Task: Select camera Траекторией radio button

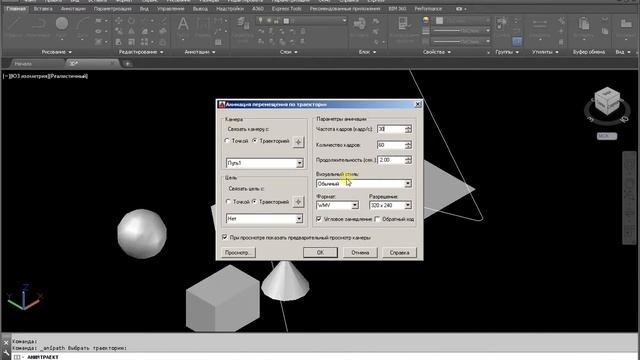Action: pyautogui.click(x=255, y=141)
